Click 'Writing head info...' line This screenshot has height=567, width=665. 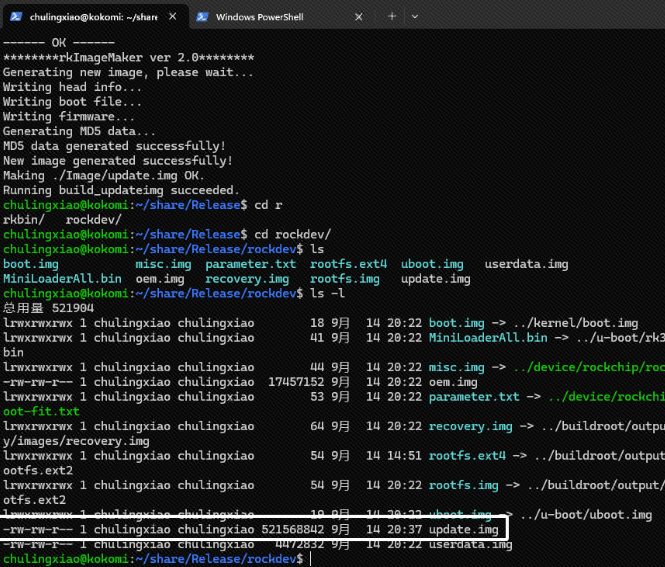pyautogui.click(x=72, y=87)
